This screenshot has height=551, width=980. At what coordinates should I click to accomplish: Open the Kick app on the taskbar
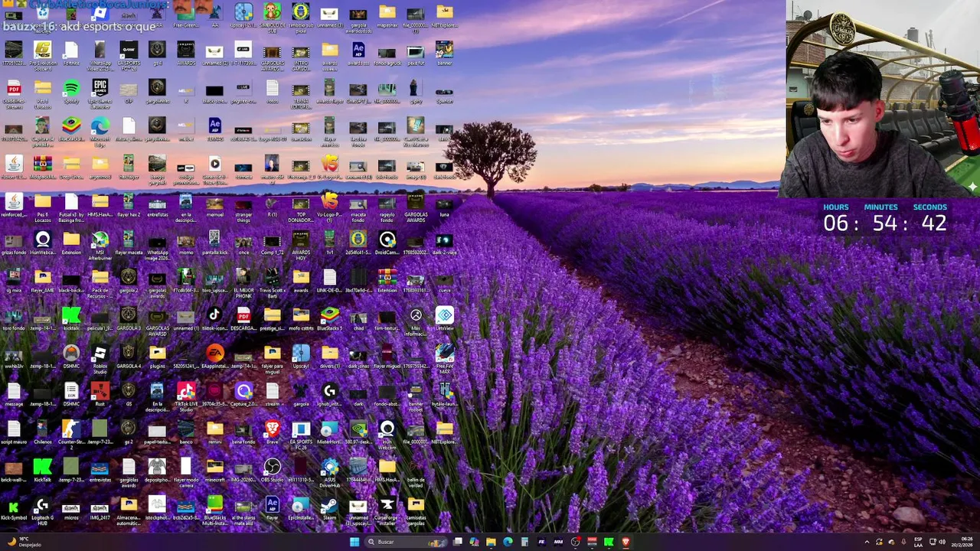click(x=609, y=542)
